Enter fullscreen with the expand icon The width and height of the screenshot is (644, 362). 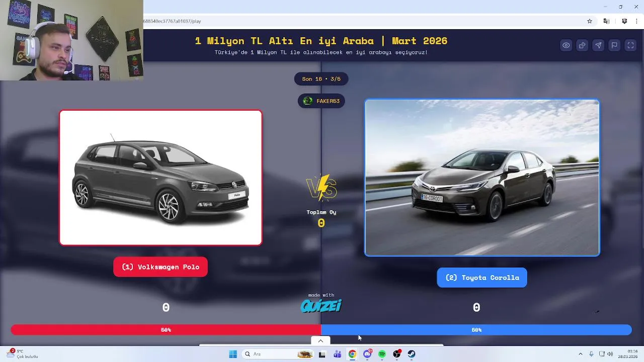(x=630, y=45)
